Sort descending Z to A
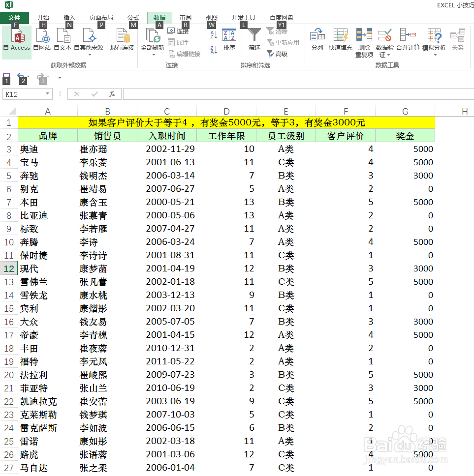 click(214, 50)
